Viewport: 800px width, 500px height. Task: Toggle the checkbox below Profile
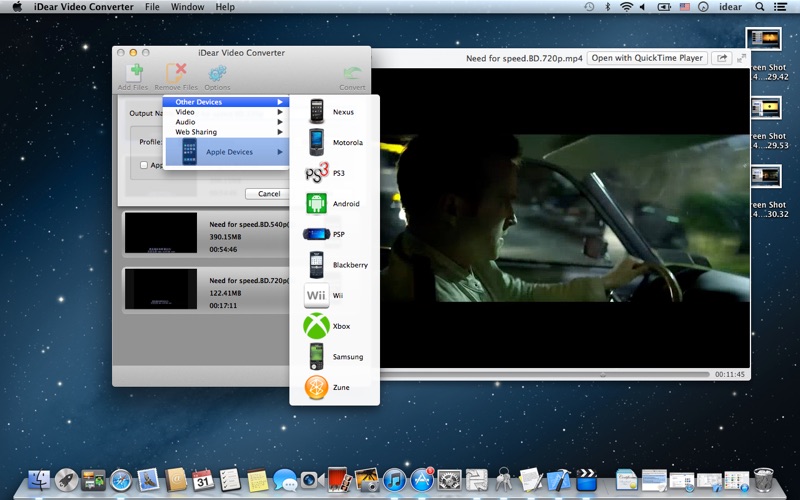coord(144,165)
